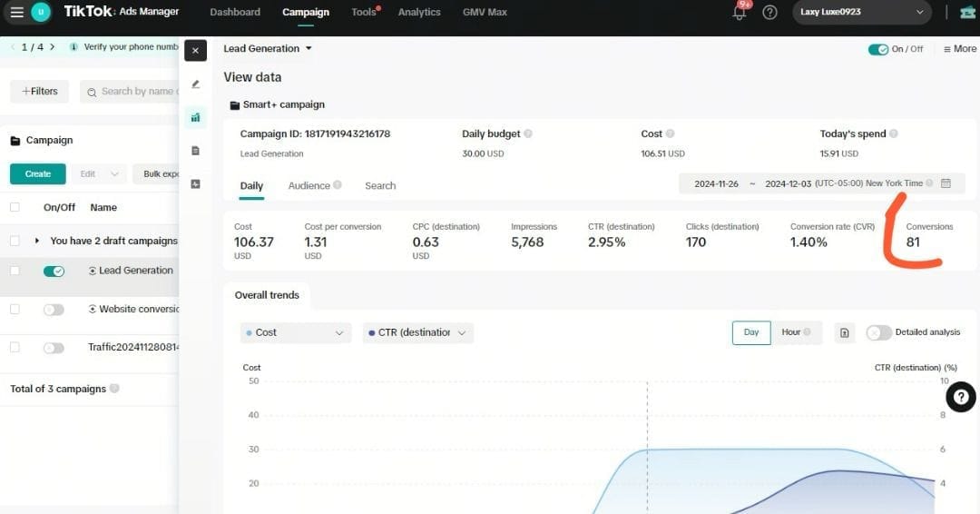Image resolution: width=980 pixels, height=514 pixels.
Task: Open the help question mark in the header
Action: tap(770, 13)
